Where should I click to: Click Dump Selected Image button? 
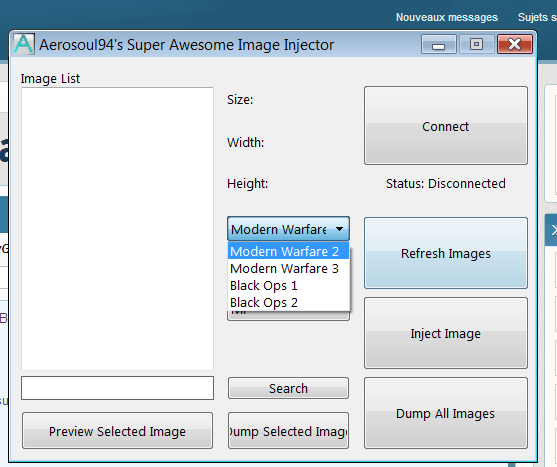click(x=288, y=430)
